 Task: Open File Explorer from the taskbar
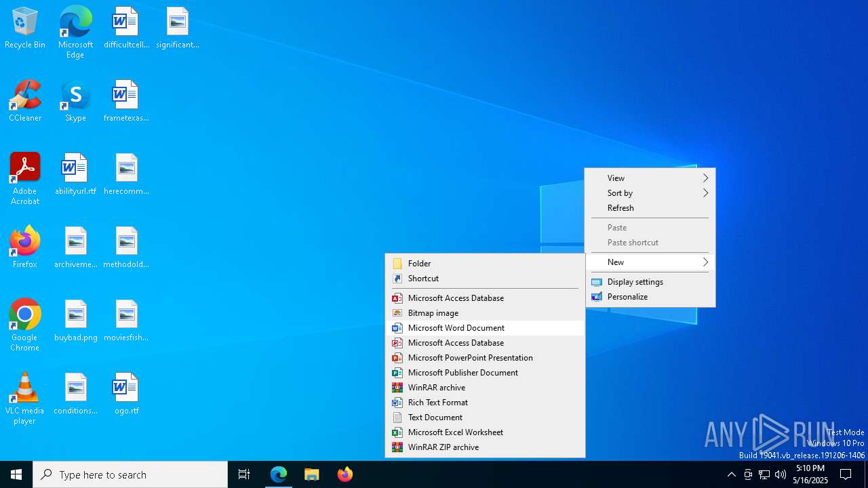coord(312,474)
